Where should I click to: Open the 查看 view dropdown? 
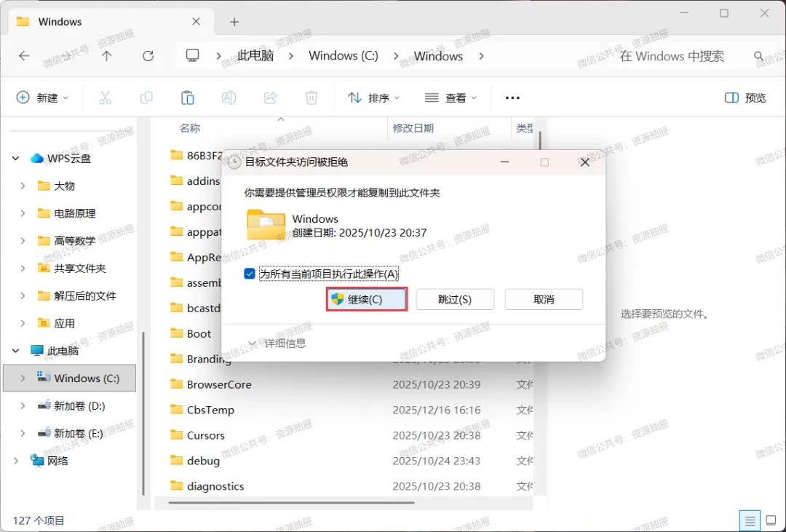click(450, 98)
